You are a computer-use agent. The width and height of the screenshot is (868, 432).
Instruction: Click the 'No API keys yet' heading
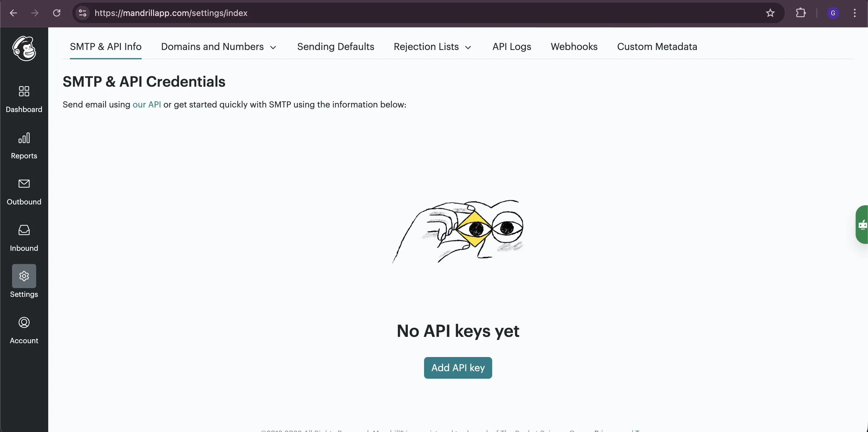[x=458, y=331]
